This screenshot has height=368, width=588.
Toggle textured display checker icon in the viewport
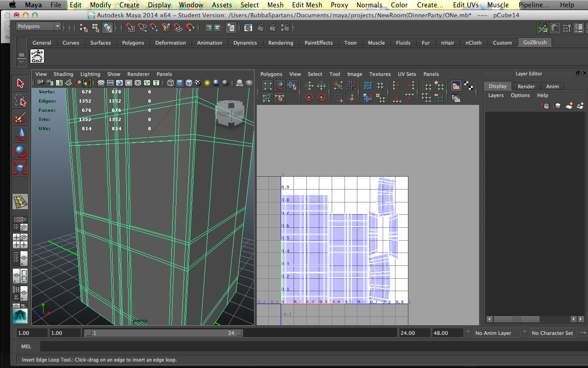(x=198, y=83)
